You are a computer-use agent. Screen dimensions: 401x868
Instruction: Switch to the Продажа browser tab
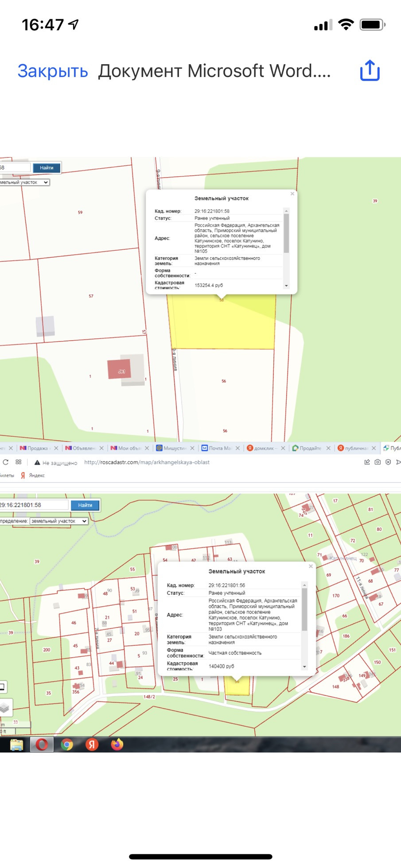[37, 448]
